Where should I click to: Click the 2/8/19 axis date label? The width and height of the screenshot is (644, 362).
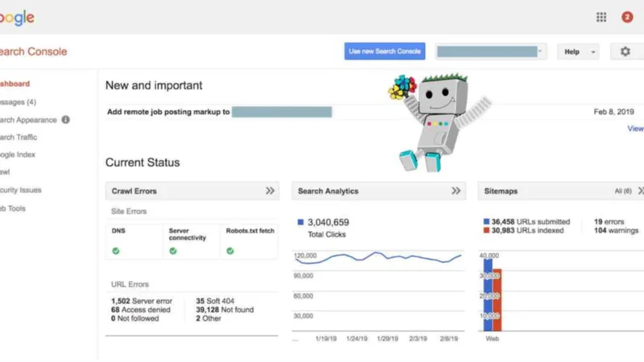pos(448,339)
